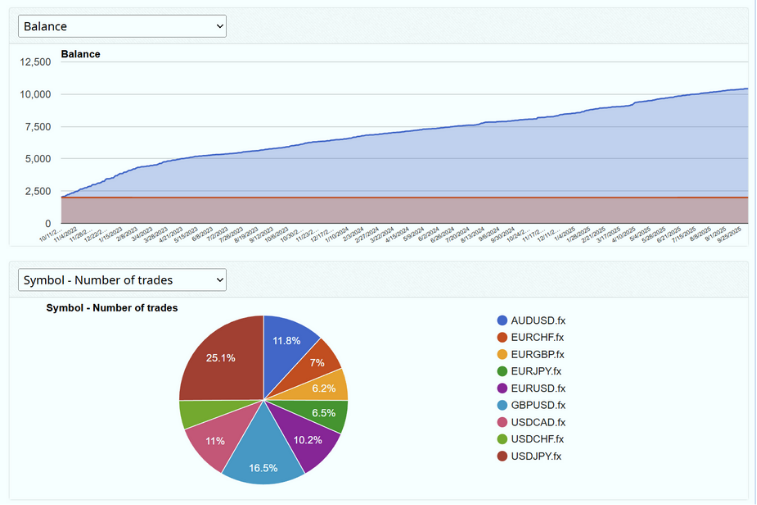Click the USDJPY.fx legend label text
The height and width of the screenshot is (505, 757).
(x=537, y=456)
